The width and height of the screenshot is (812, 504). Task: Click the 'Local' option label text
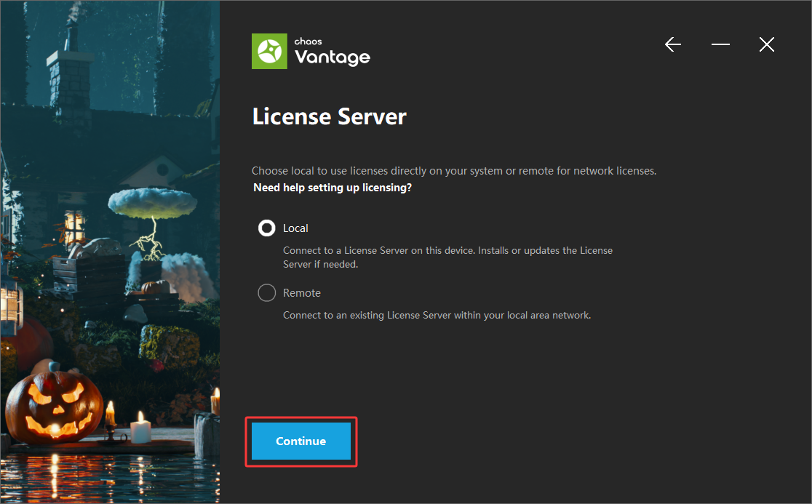[295, 228]
